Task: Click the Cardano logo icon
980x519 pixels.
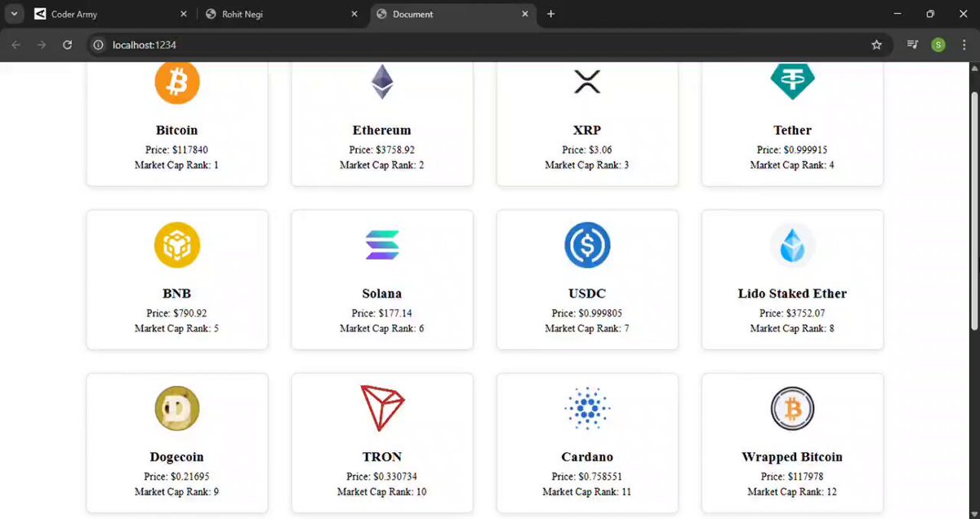Action: pos(587,408)
